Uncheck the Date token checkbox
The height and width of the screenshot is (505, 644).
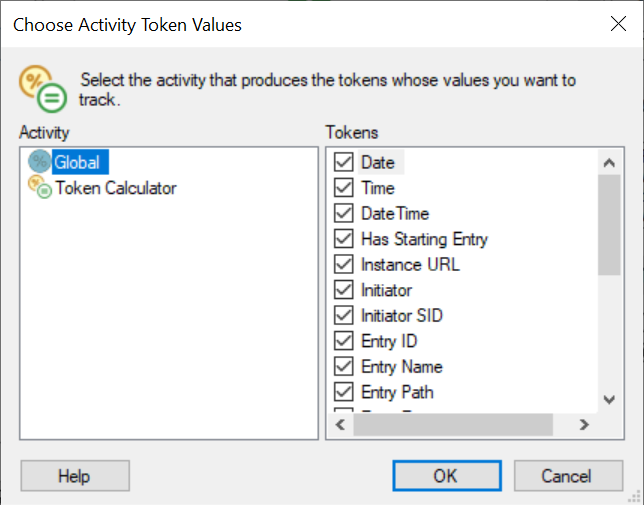coord(344,162)
